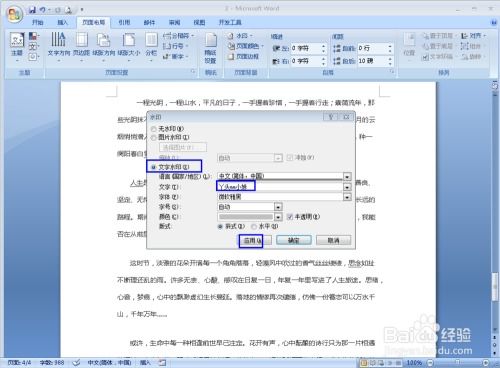Open Position (位置) ribbon button
The height and width of the screenshot is (368, 500).
pyautogui.click(x=409, y=47)
